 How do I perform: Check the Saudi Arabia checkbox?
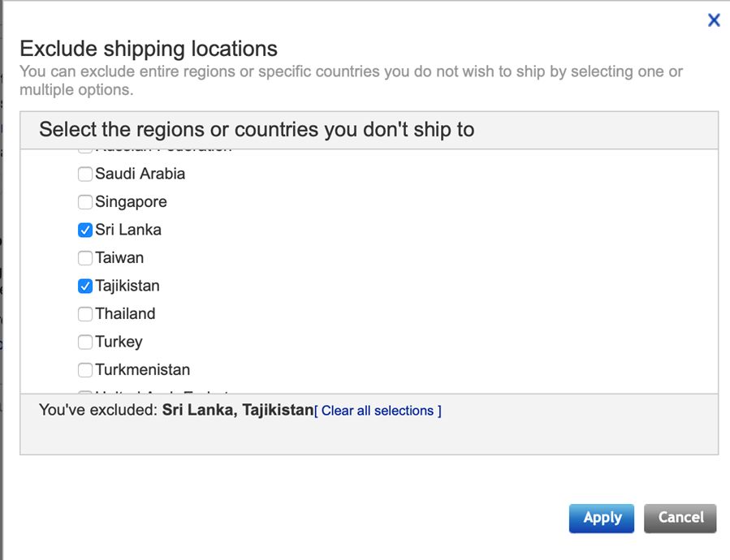coord(85,174)
